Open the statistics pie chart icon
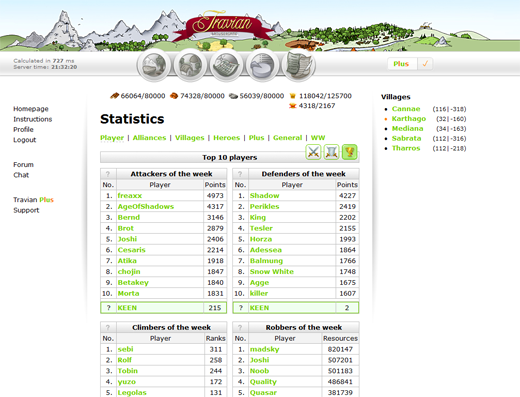520x397 pixels. 262,65
